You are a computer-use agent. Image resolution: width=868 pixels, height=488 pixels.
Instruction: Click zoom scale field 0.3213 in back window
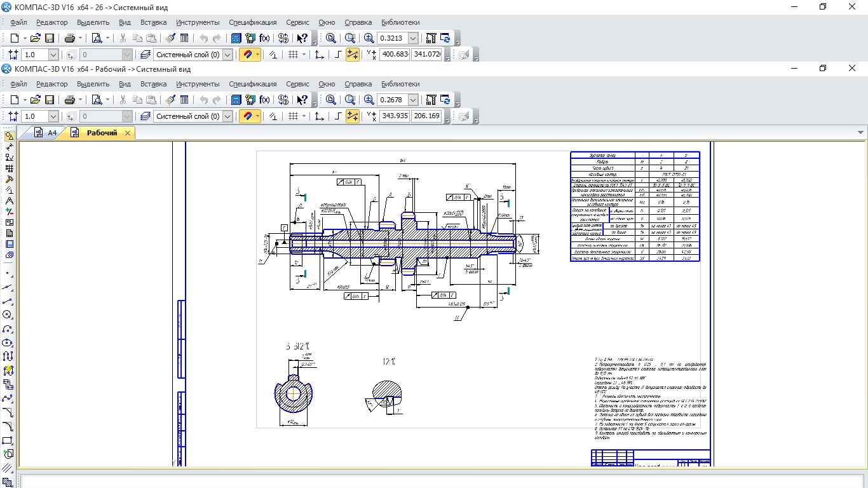pyautogui.click(x=392, y=38)
